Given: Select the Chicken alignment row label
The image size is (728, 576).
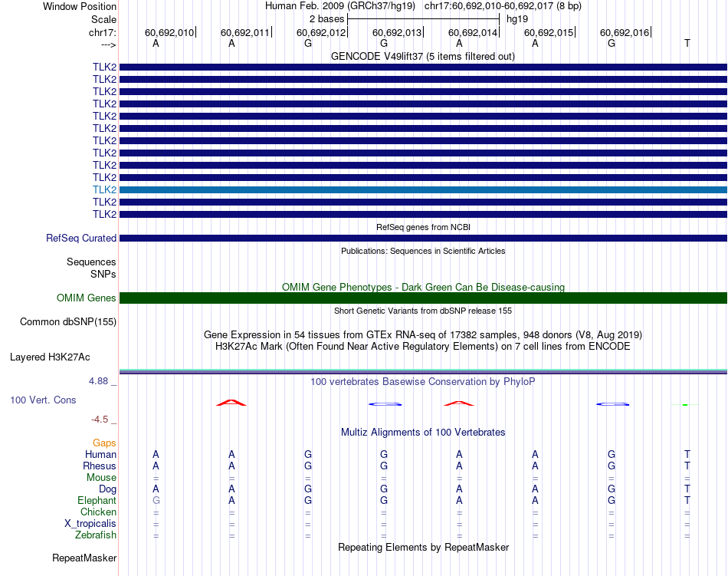Looking at the screenshot, I should 98,512.
